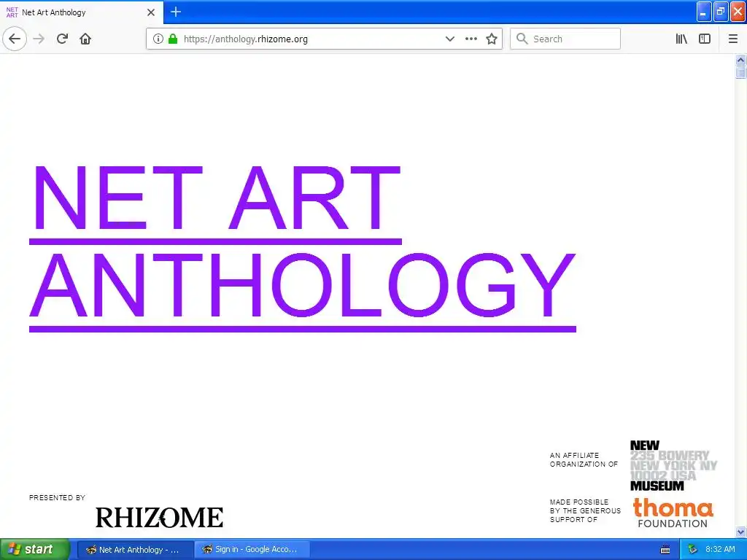Toggle the sidebar view
This screenshot has height=560, width=747.
[x=705, y=39]
